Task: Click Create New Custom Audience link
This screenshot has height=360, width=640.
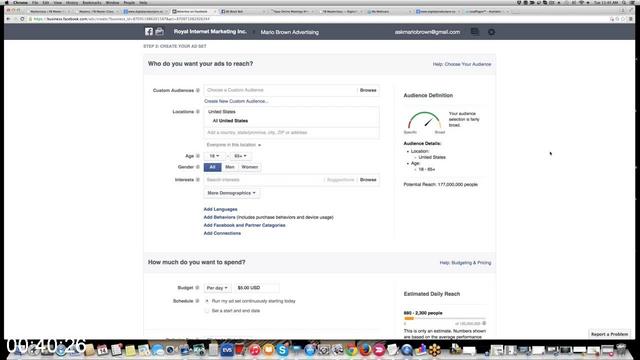Action: pyautogui.click(x=236, y=101)
